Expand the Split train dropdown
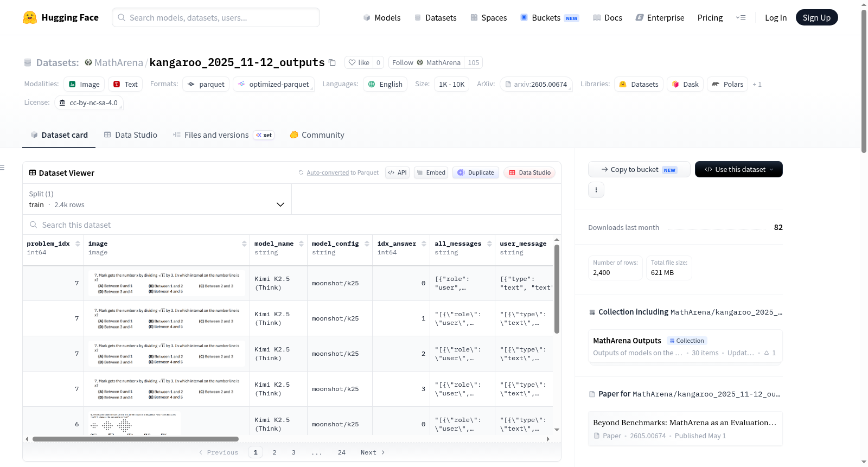868x467 pixels. [157, 199]
